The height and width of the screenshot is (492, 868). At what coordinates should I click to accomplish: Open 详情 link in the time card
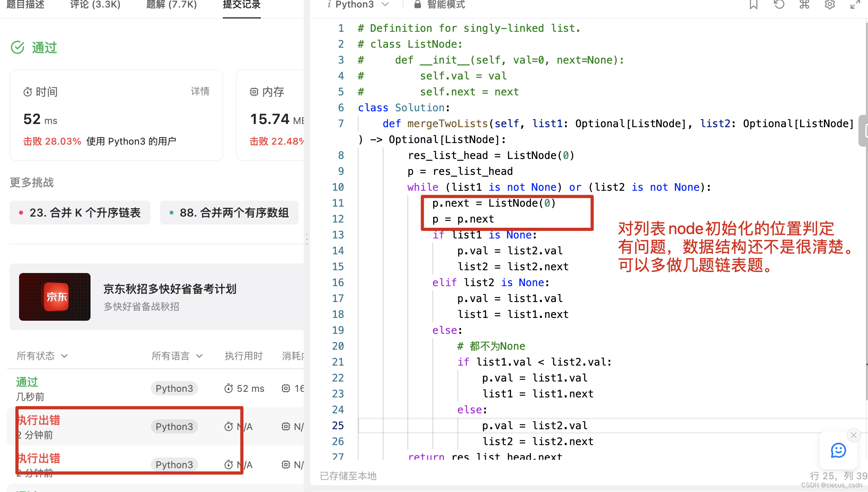200,91
